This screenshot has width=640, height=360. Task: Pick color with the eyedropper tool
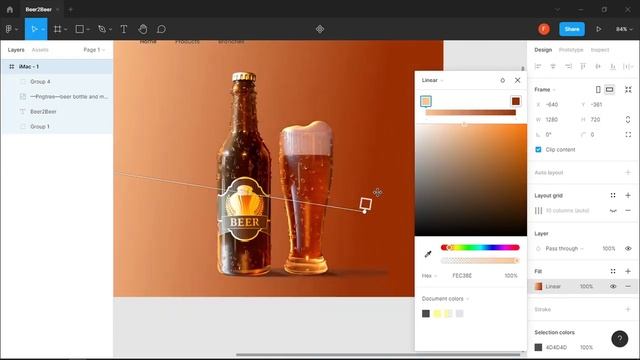point(428,254)
